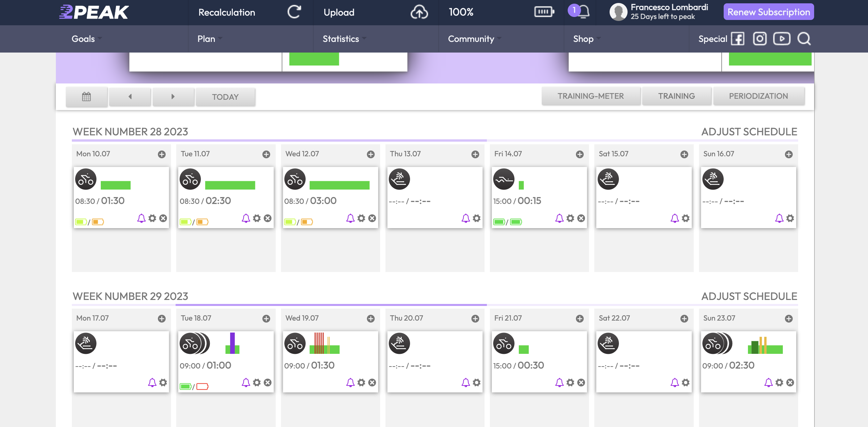Image resolution: width=868 pixels, height=427 pixels.
Task: Click the Recalculation refresh icon
Action: 294,12
